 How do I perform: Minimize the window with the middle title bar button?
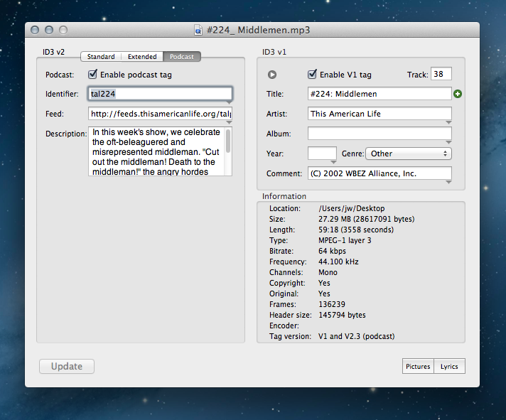click(x=49, y=30)
